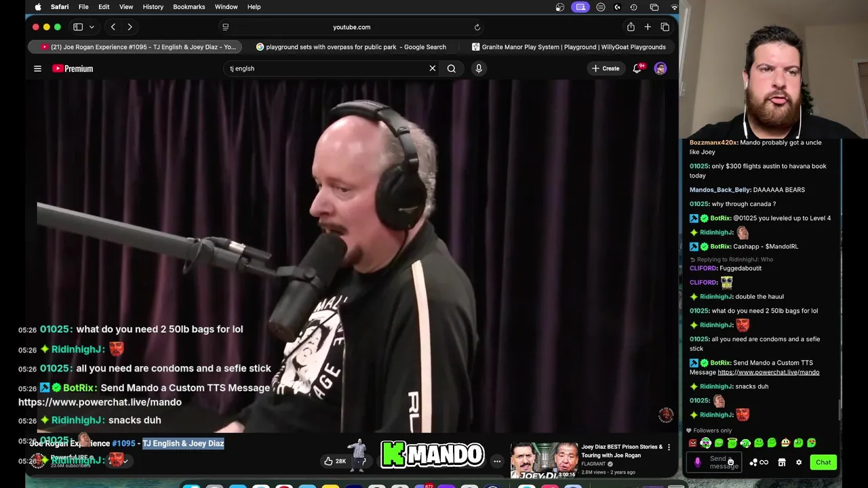868x488 pixels.
Task: Open the History menu
Action: click(153, 7)
